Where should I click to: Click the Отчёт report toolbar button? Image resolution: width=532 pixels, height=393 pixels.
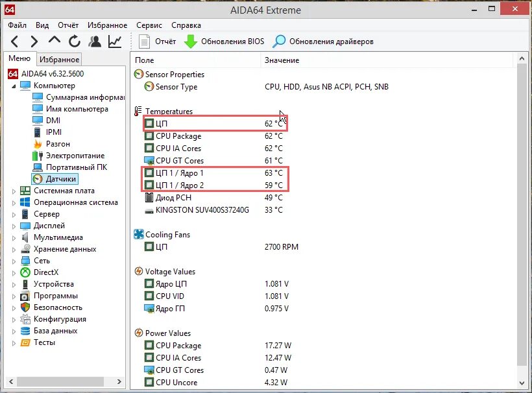[157, 42]
